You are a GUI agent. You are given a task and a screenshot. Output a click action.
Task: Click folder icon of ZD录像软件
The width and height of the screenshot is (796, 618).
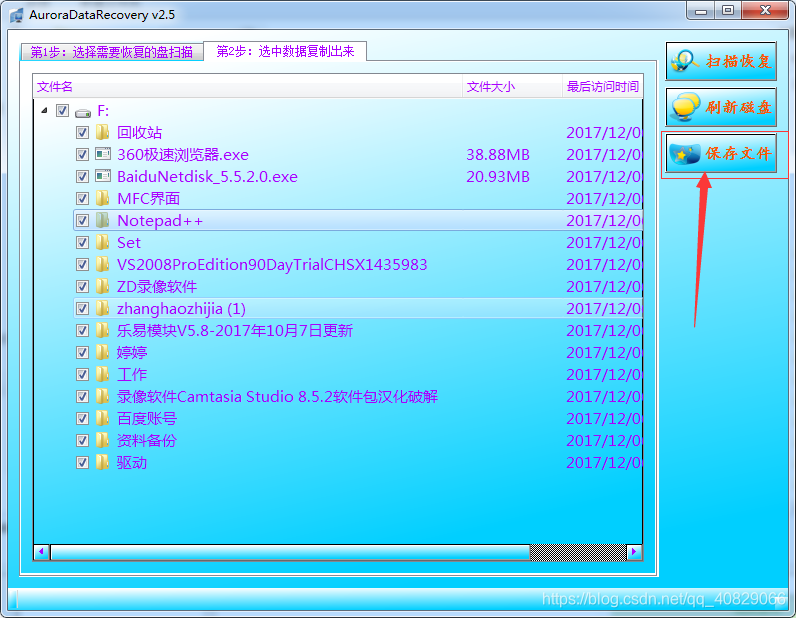click(x=102, y=286)
